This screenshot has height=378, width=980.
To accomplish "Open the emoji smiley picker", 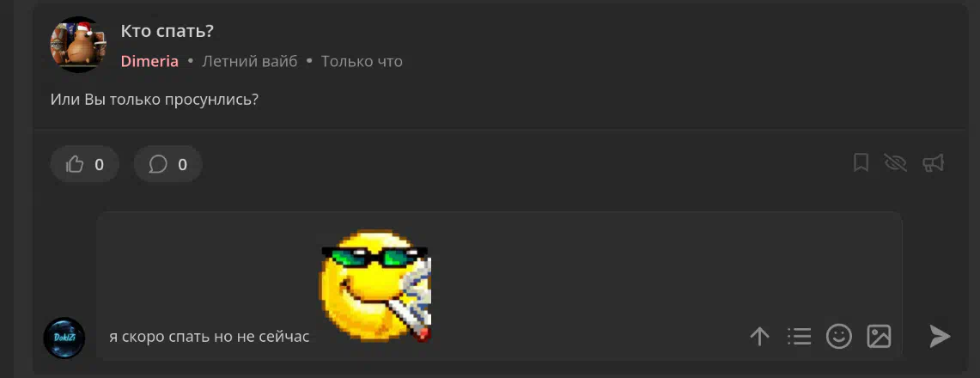I will tap(839, 336).
